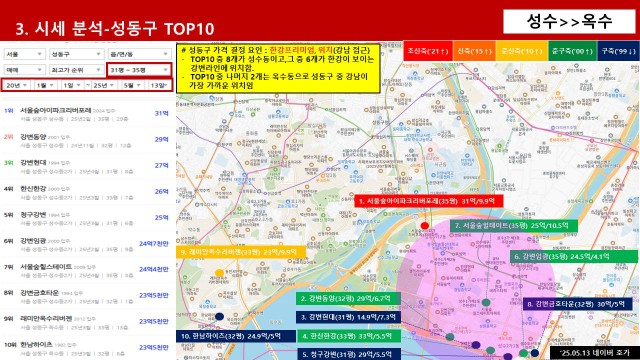Click the yellow 성동구 가격 결정 요인 note box
Viewport: 640px width, 360px height.
coord(278,68)
